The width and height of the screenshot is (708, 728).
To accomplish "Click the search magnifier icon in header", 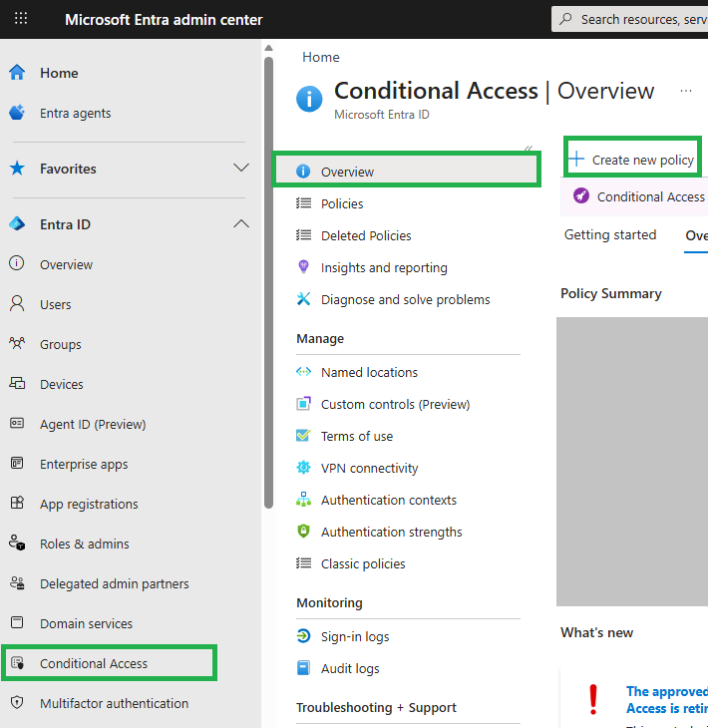I will 565,19.
